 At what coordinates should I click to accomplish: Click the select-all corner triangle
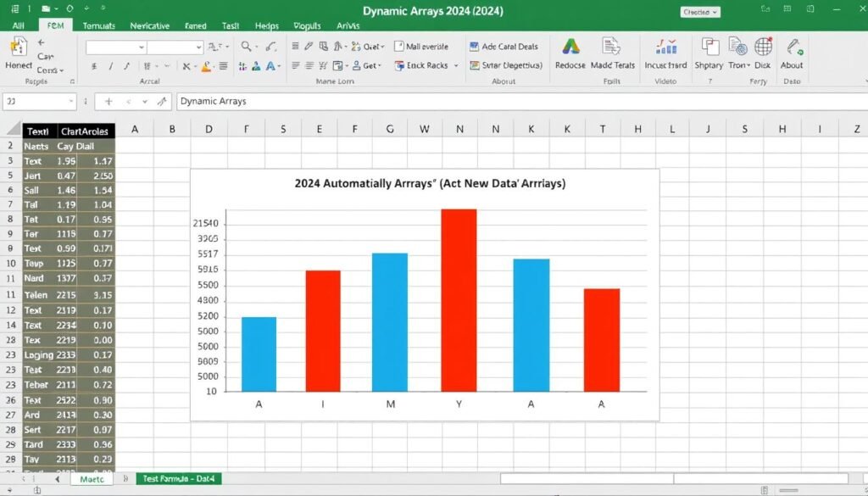click(x=14, y=130)
